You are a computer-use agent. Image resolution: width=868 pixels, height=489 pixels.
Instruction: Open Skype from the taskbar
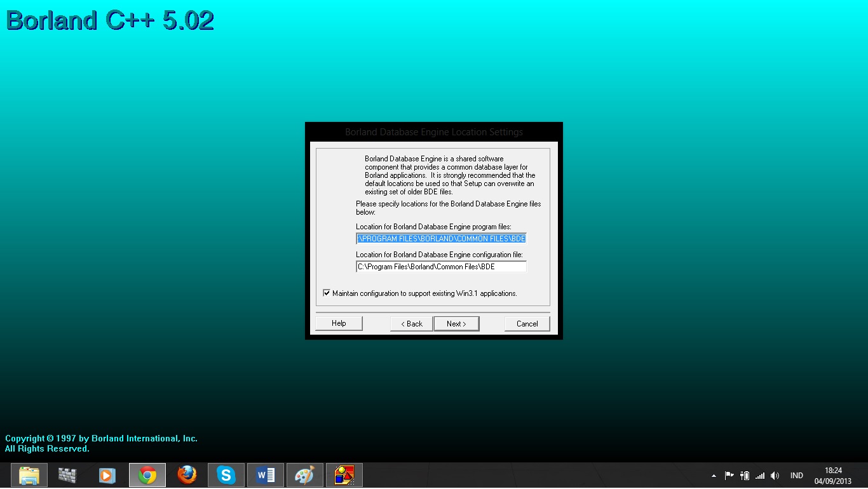[x=226, y=474]
